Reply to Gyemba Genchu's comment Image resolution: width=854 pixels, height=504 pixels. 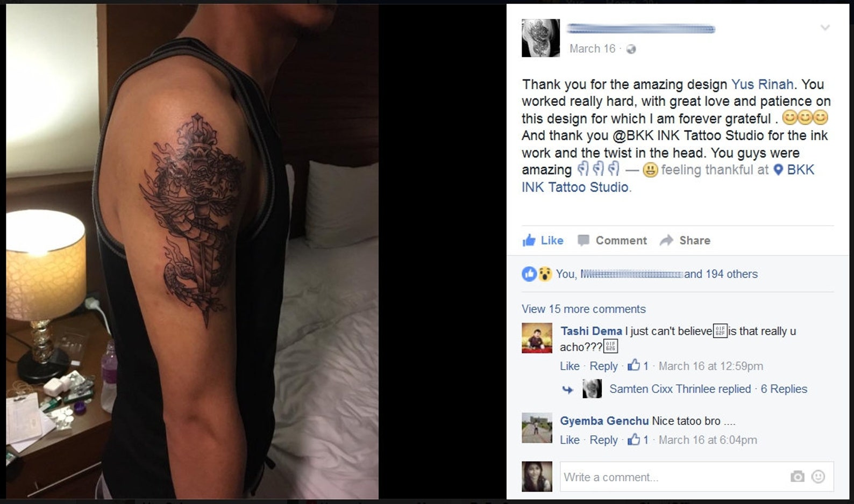tap(603, 440)
